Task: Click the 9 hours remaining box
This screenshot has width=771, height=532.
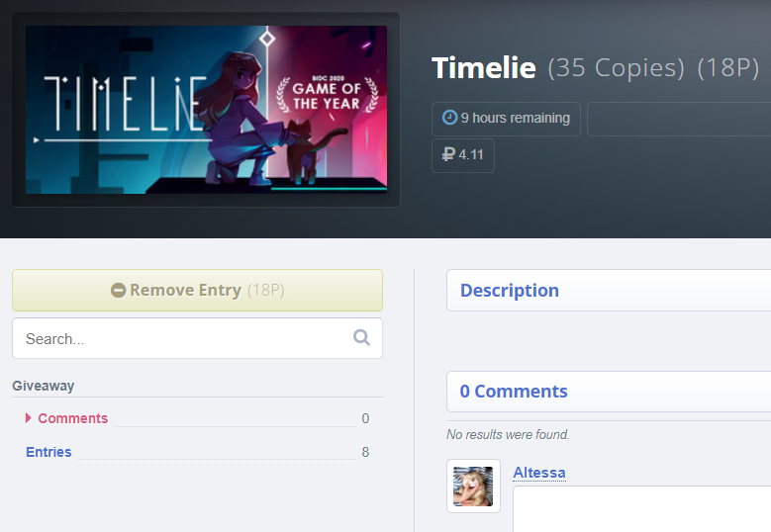Action: pos(506,119)
